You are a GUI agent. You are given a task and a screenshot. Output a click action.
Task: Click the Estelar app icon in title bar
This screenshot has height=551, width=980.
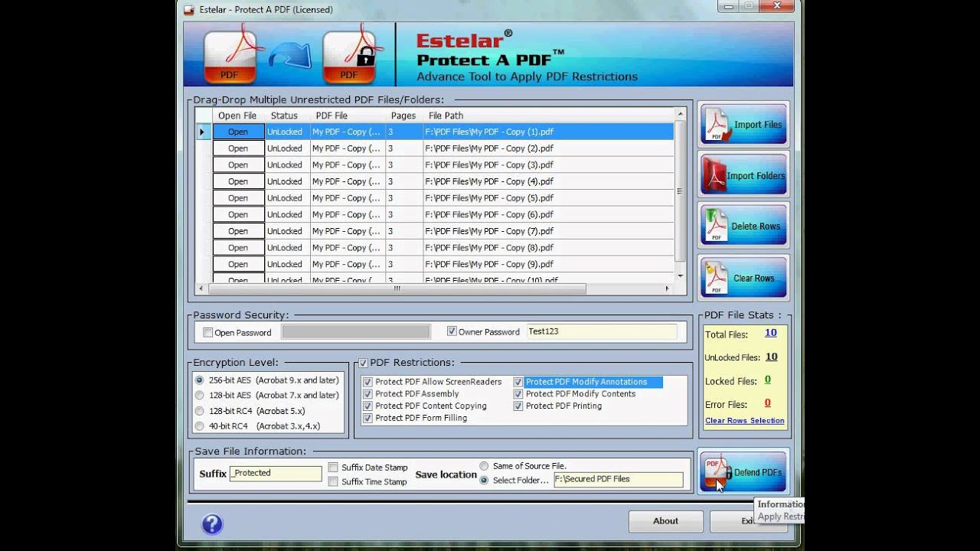coord(189,10)
